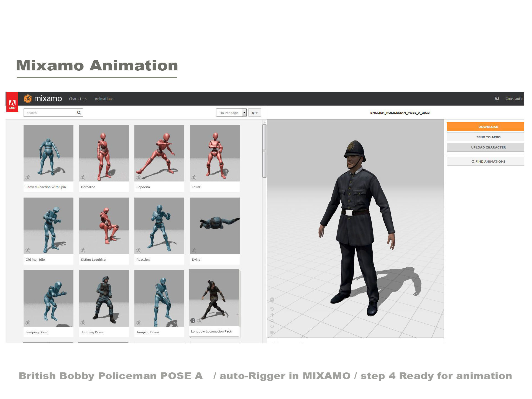This screenshot has height=399, width=532.
Task: Click the 'Capoeira' animation label
Action: 143,187
